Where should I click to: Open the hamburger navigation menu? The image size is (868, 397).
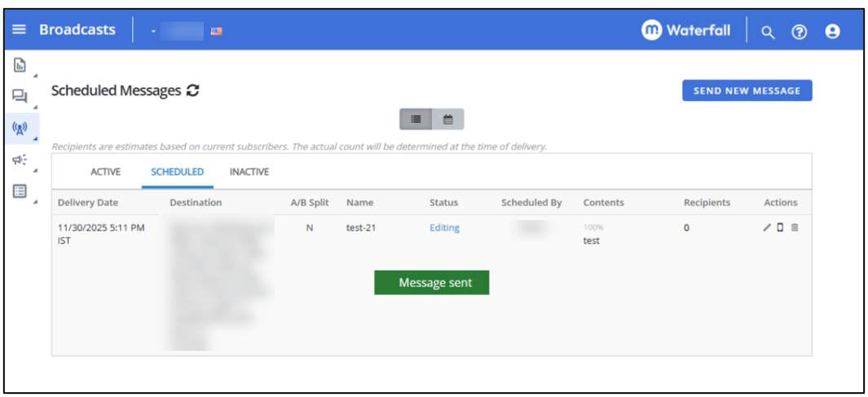tap(19, 30)
